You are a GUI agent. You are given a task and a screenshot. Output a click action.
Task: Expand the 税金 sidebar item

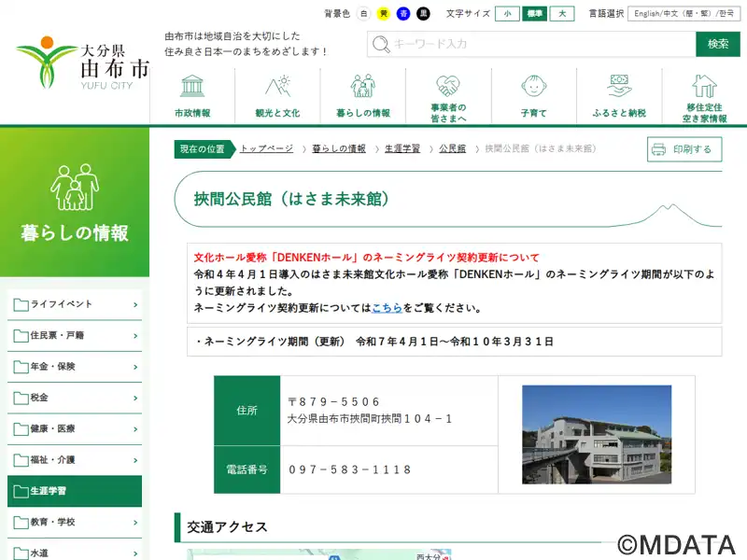pos(75,398)
